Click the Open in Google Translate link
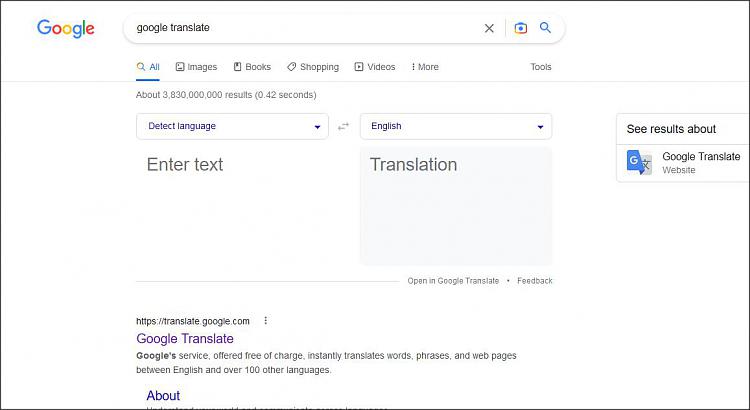The image size is (750, 410). click(453, 281)
